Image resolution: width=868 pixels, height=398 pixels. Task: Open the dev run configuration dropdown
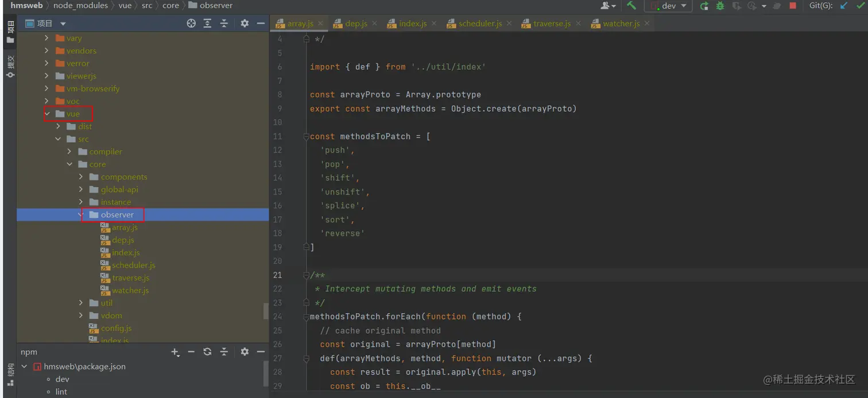(669, 6)
